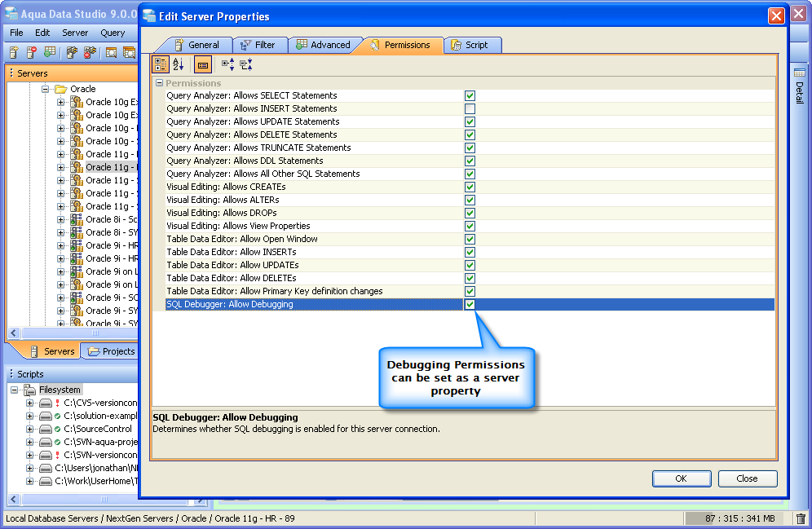Viewport: 812px width, 529px height.
Task: Click the Scripts panel header grip icon
Action: (x=11, y=373)
